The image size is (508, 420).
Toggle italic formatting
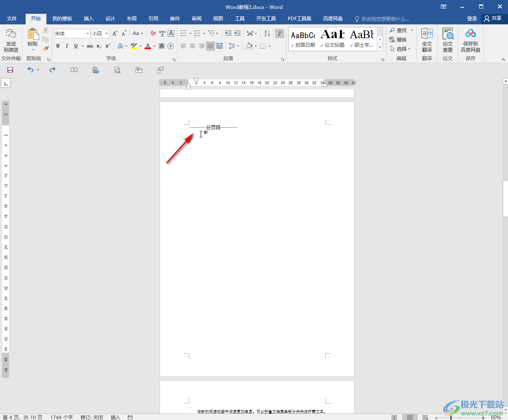(67, 46)
